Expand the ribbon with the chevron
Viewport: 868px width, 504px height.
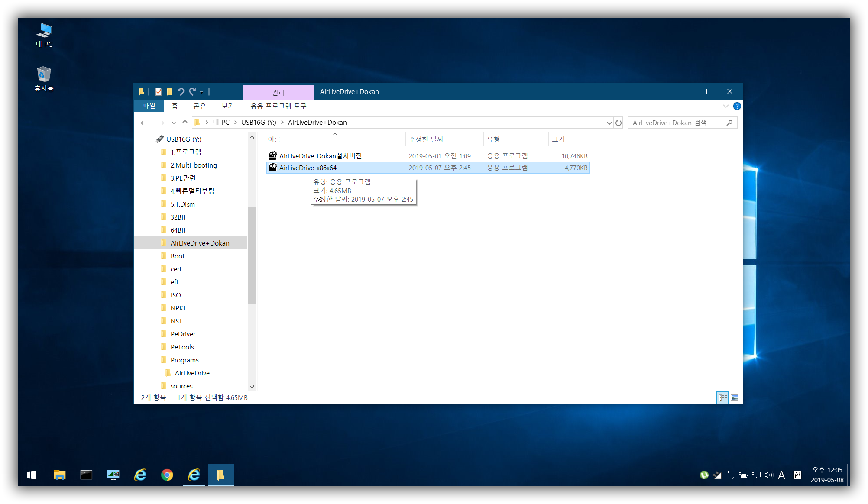[x=725, y=106]
